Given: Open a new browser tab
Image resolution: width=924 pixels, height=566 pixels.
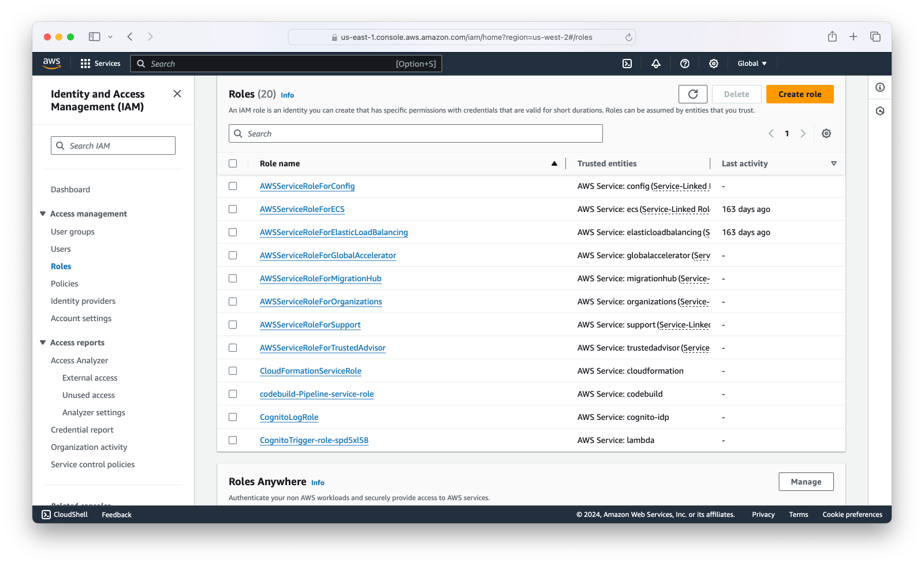Looking at the screenshot, I should point(854,36).
